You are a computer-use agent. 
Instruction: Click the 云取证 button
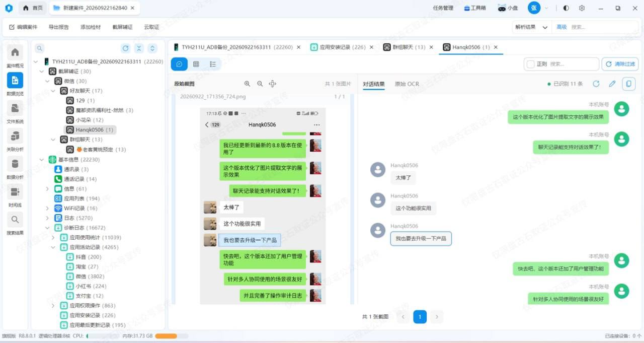[x=151, y=27]
